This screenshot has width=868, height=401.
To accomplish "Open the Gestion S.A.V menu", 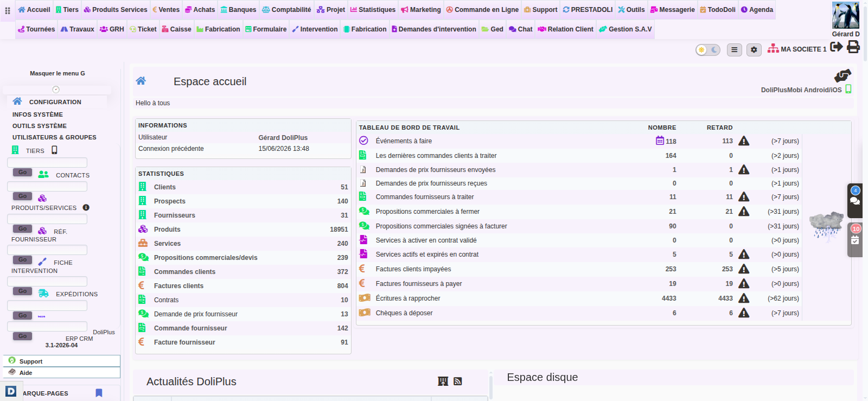I will point(626,29).
